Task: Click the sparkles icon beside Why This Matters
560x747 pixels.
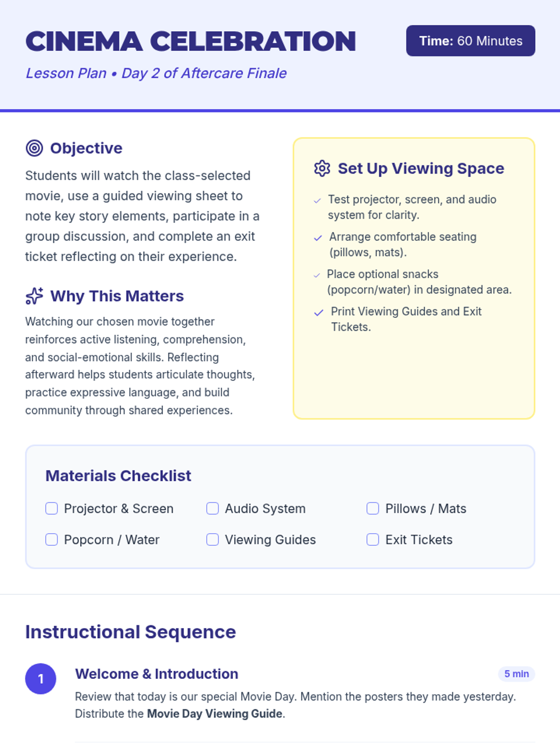Action: (x=34, y=296)
